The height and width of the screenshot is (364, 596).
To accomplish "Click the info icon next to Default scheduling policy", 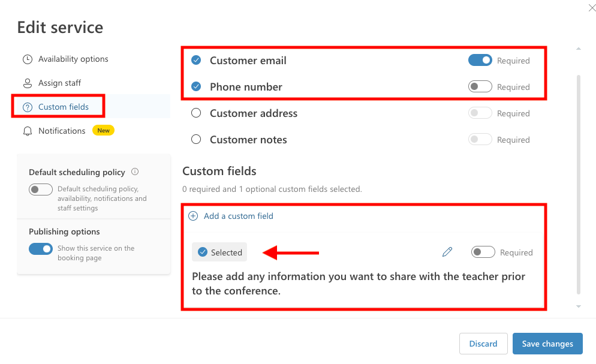I will point(135,172).
